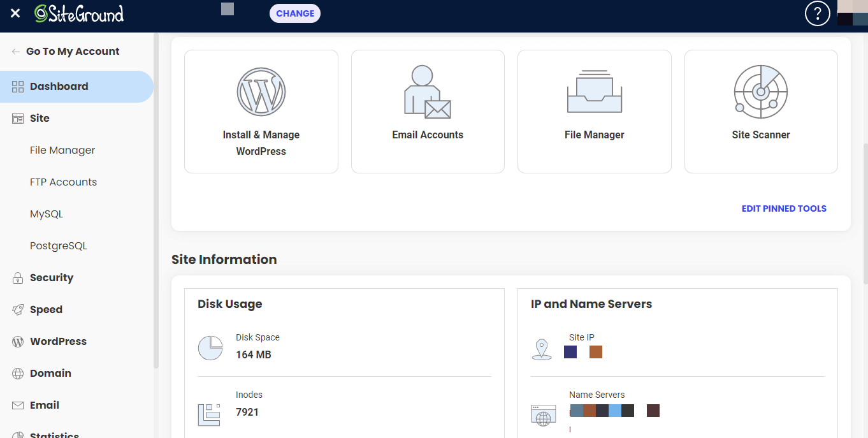This screenshot has width=868, height=438.
Task: Collapse the Site section in sidebar
Action: click(x=40, y=119)
